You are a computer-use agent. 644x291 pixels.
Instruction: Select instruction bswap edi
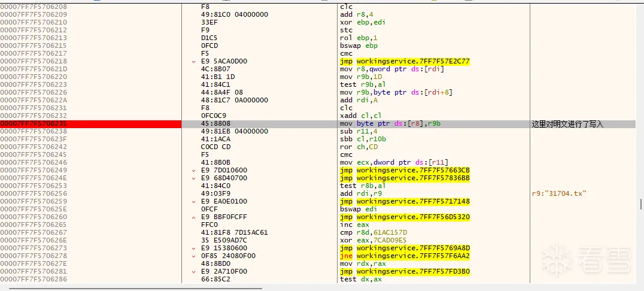click(359, 209)
